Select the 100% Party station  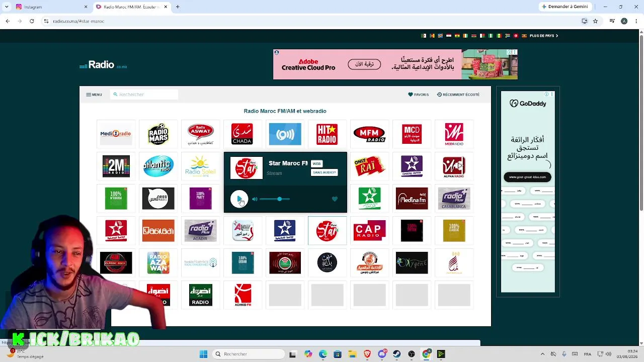click(x=200, y=198)
